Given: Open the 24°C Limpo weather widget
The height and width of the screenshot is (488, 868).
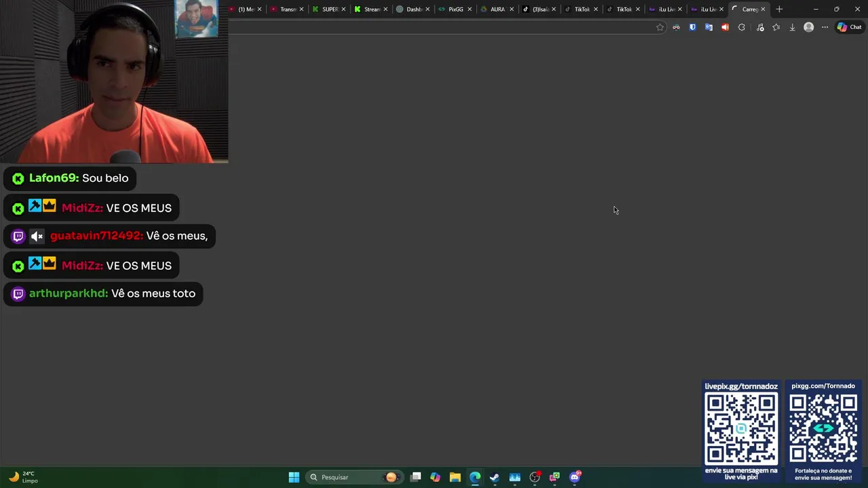Looking at the screenshot, I should pos(22,477).
